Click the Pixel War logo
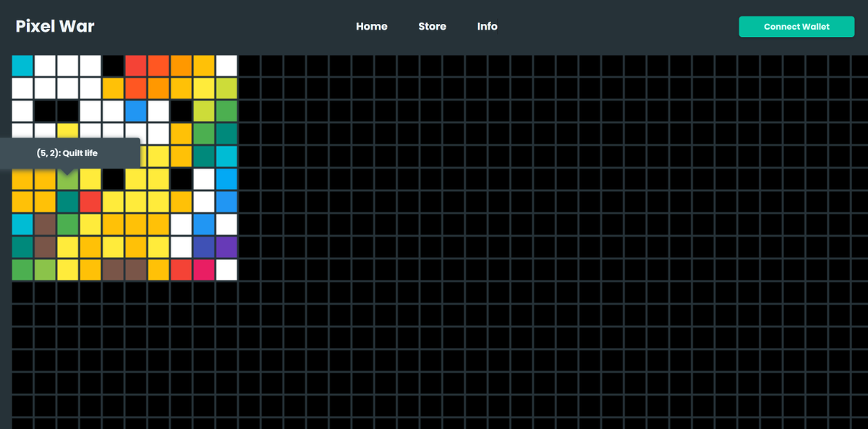Image resolution: width=868 pixels, height=429 pixels. click(55, 26)
